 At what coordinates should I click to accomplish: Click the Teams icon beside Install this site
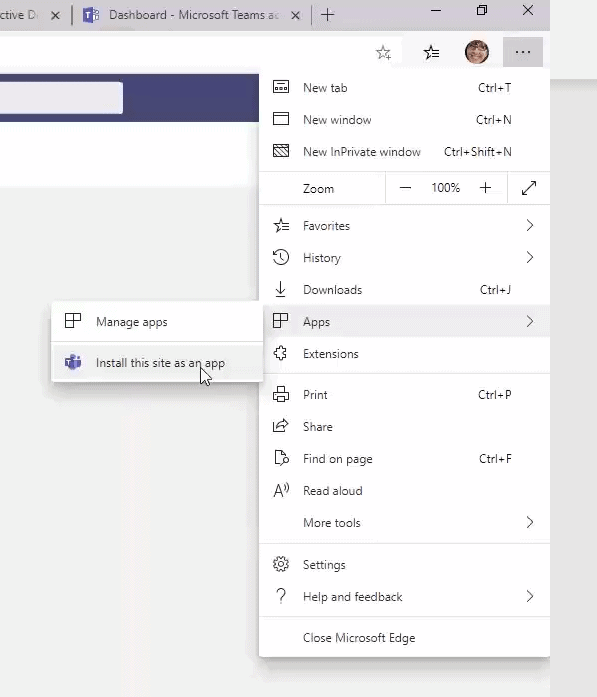point(73,362)
